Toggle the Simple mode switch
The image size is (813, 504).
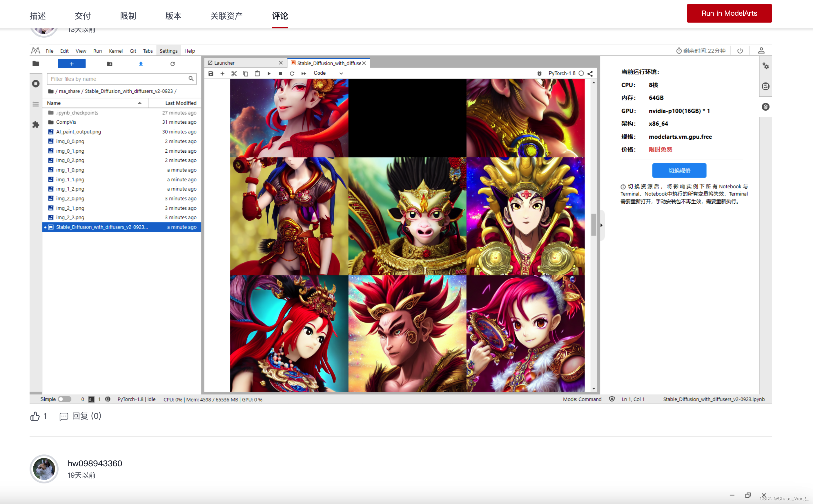[64, 399]
